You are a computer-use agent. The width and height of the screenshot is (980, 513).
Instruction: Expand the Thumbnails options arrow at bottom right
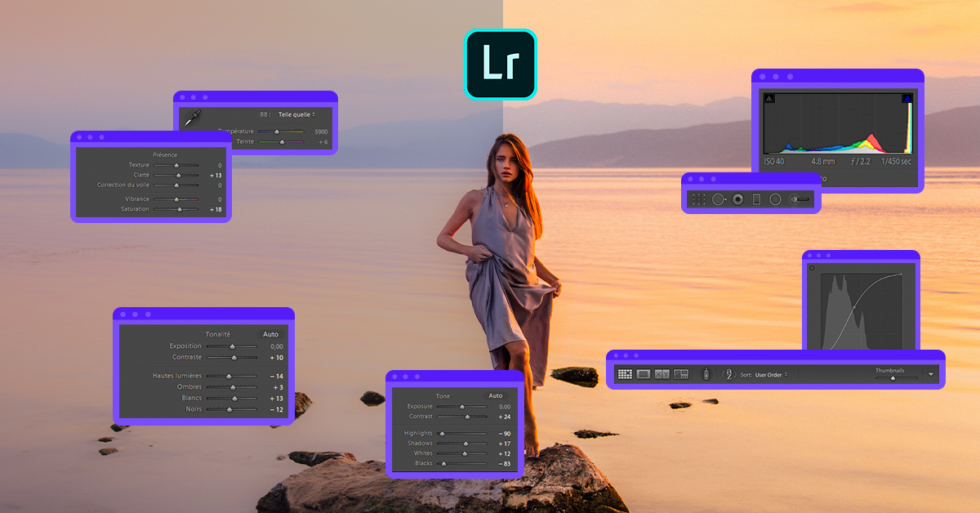tap(930, 372)
